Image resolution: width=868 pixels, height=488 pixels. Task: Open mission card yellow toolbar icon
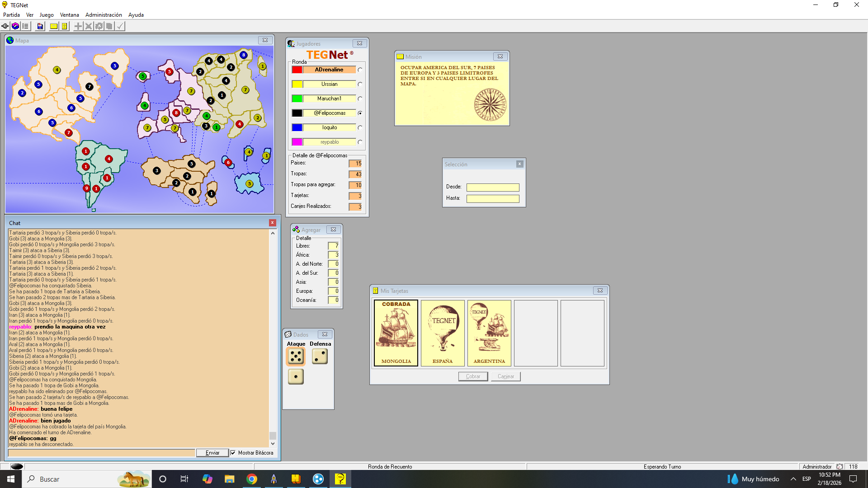(x=54, y=26)
